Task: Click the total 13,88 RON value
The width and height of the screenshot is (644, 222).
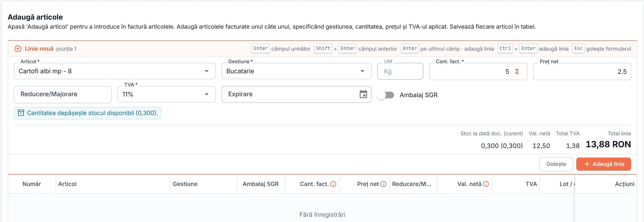Action: click(608, 144)
